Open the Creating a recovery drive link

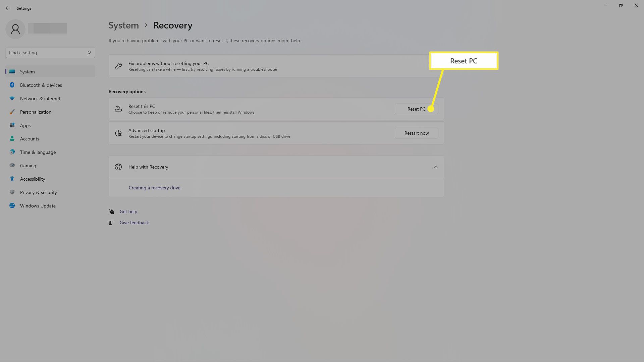154,187
